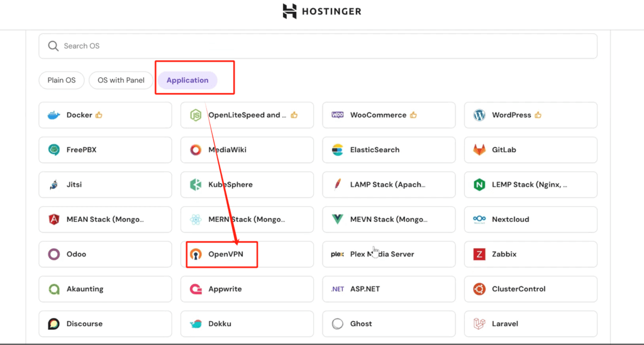The image size is (644, 345).
Task: Pick the WooCommerce purple icon
Action: (338, 115)
